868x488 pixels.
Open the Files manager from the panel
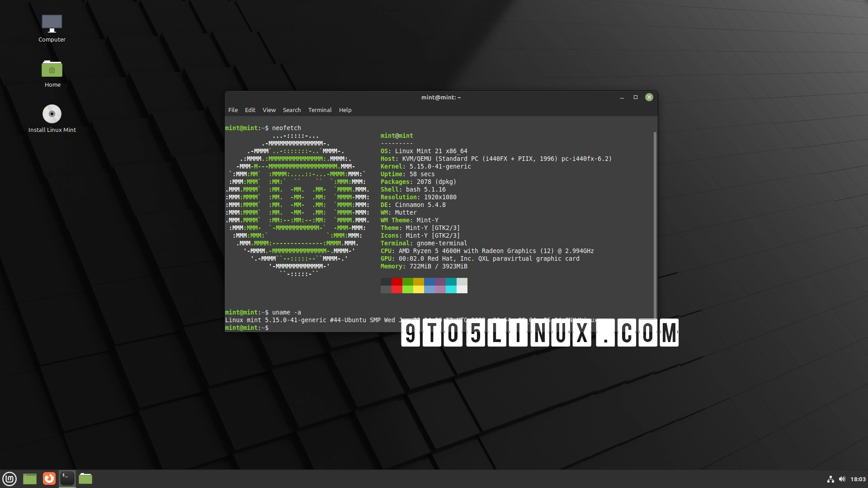coord(85,479)
